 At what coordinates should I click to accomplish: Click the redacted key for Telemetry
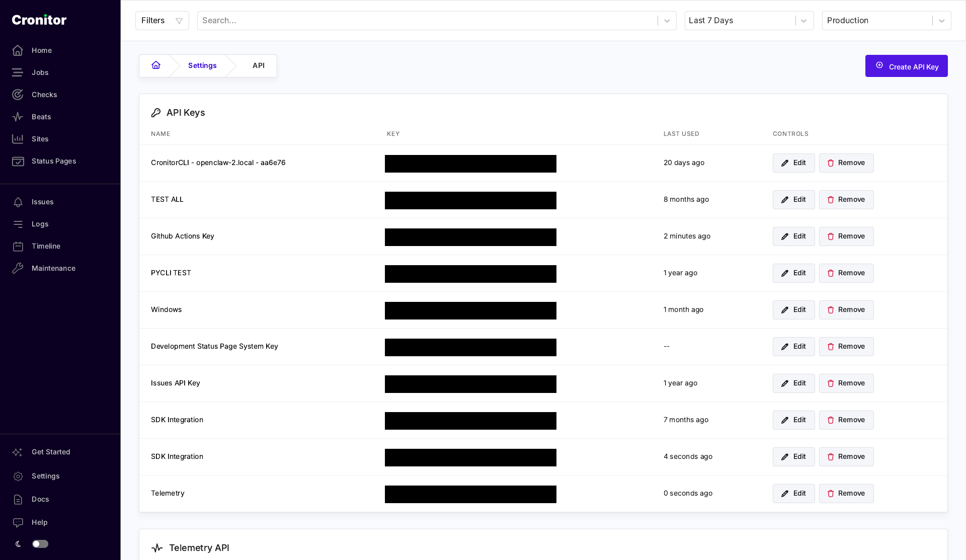coord(470,494)
